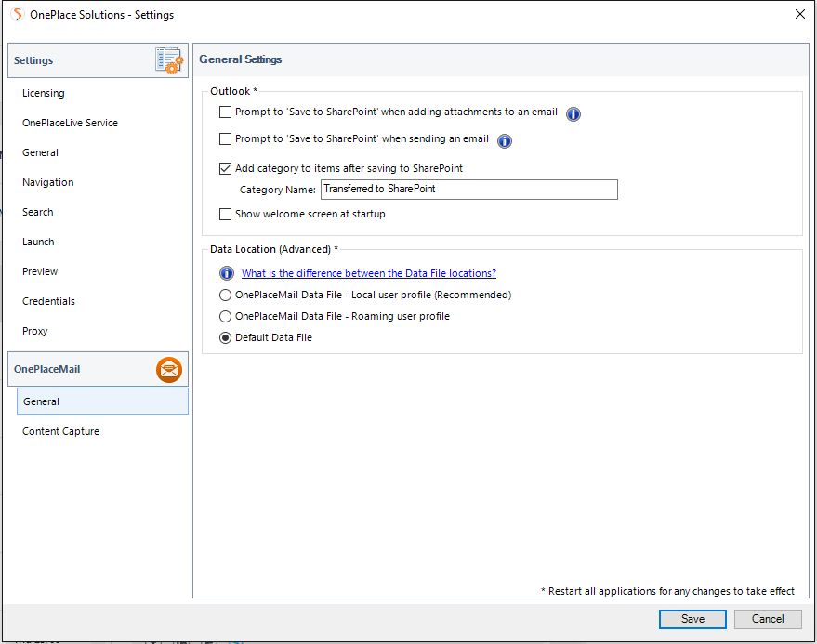
Task: Go to General under Settings section
Action: point(40,152)
